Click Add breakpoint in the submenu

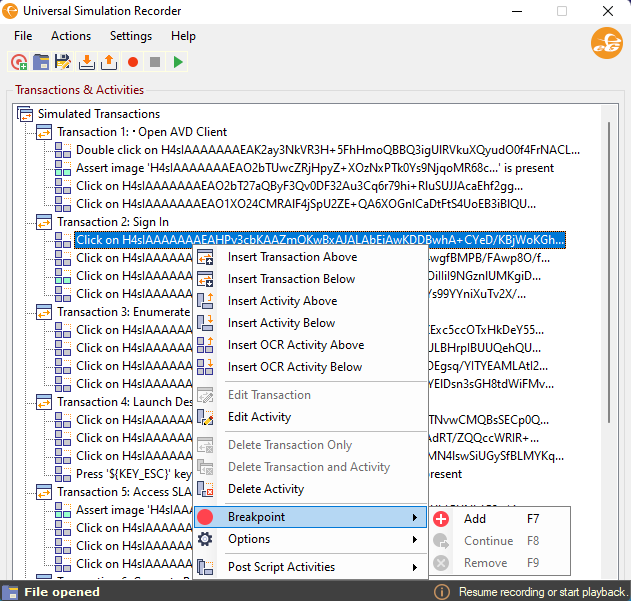tap(475, 519)
